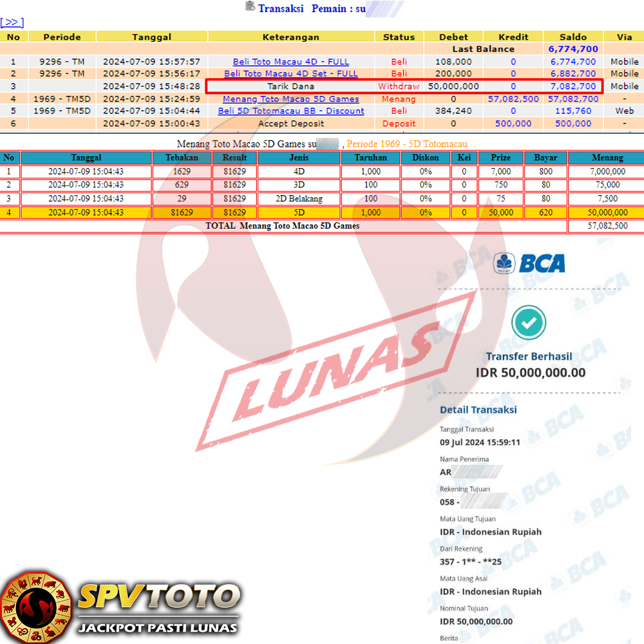The image size is (644, 644).
Task: Click the Last Balance value 6,774,700
Action: tap(573, 49)
